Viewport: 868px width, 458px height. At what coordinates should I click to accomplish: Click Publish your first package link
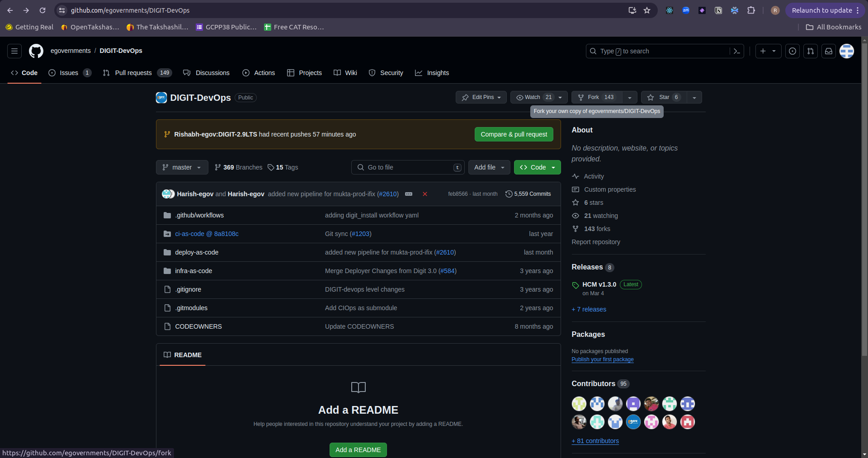point(602,359)
